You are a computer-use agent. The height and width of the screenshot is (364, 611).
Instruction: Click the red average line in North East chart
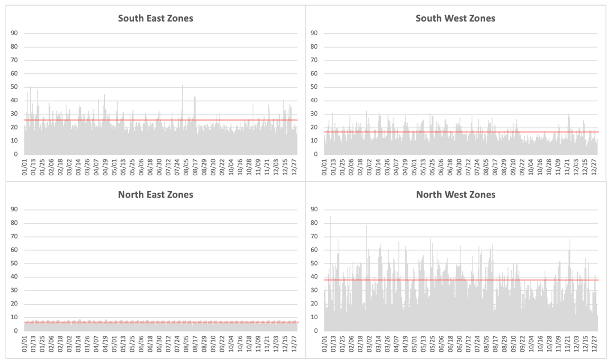[x=221, y=322]
